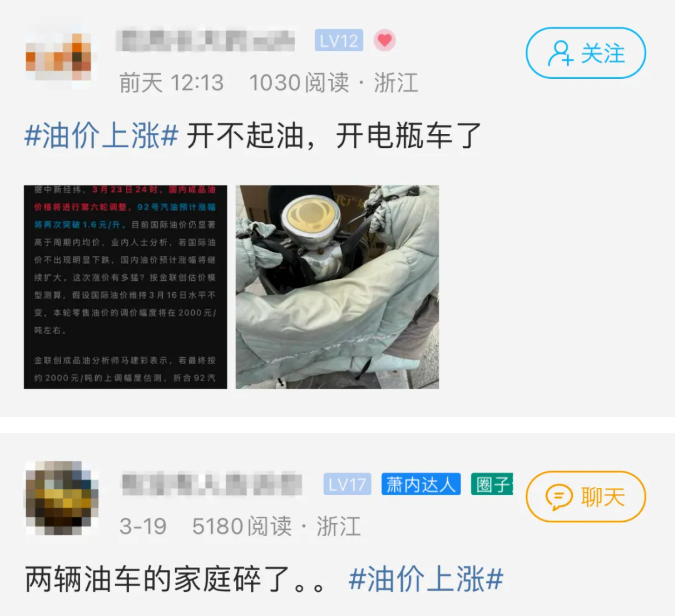The image size is (676, 616).
Task: Open second poster's blurred username
Action: 212,484
